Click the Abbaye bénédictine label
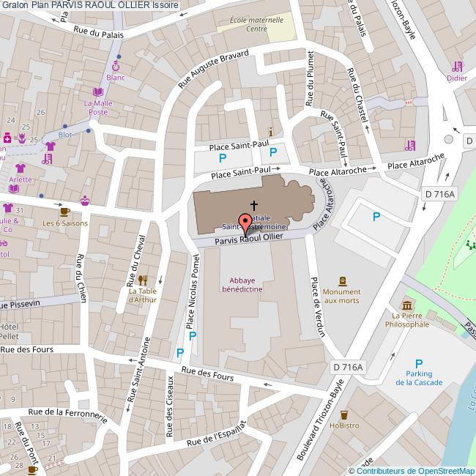 pyautogui.click(x=242, y=284)
